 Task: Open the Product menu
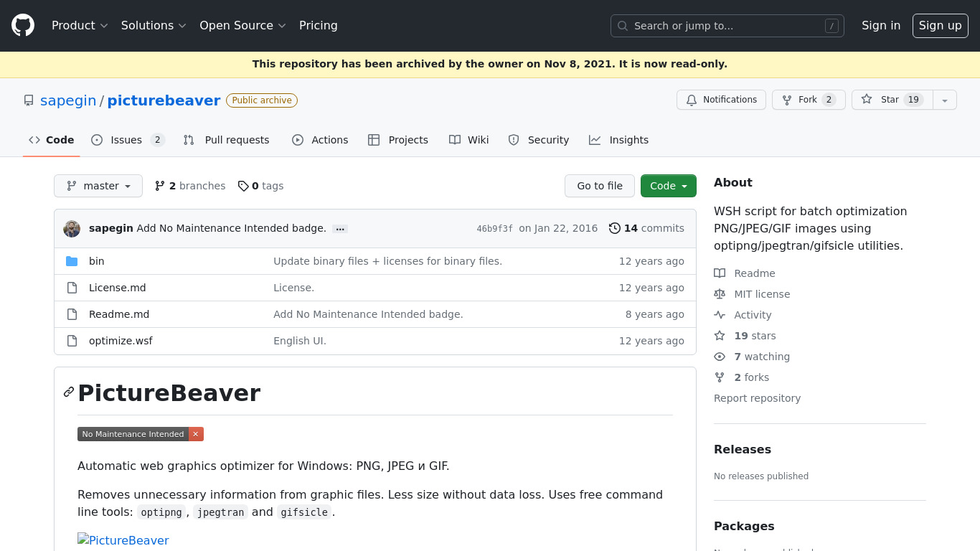pyautogui.click(x=80, y=26)
